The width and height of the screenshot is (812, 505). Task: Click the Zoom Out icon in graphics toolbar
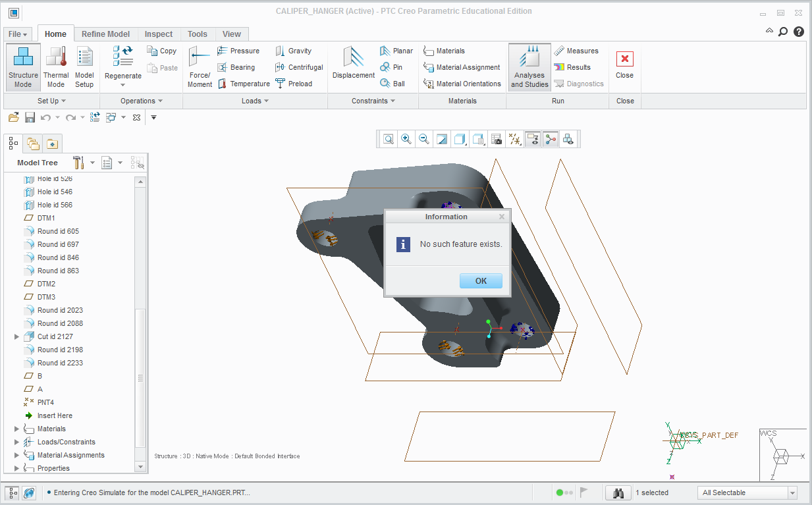(424, 139)
